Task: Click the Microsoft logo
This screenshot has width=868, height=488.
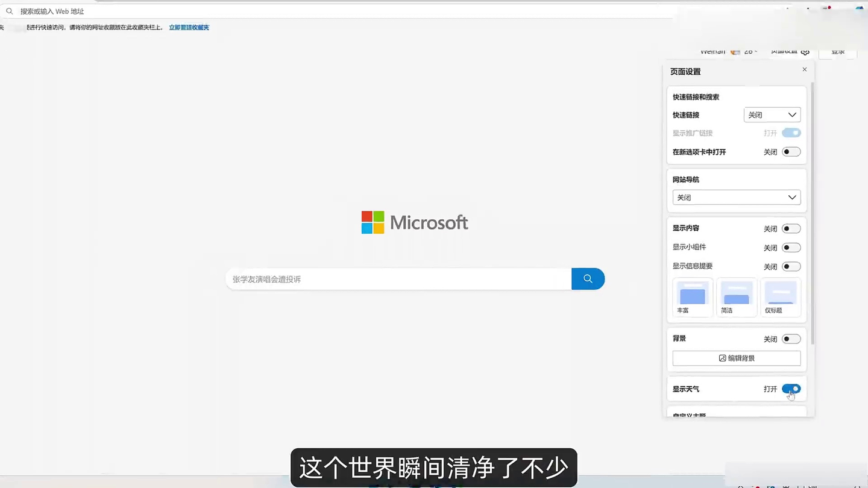Action: point(415,222)
